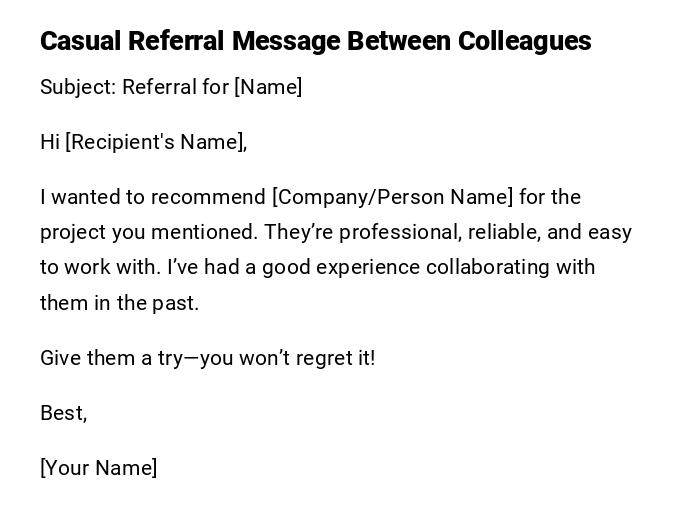Click the word "Referral" in the subject line
This screenshot has width=700, height=530.
click(x=160, y=87)
